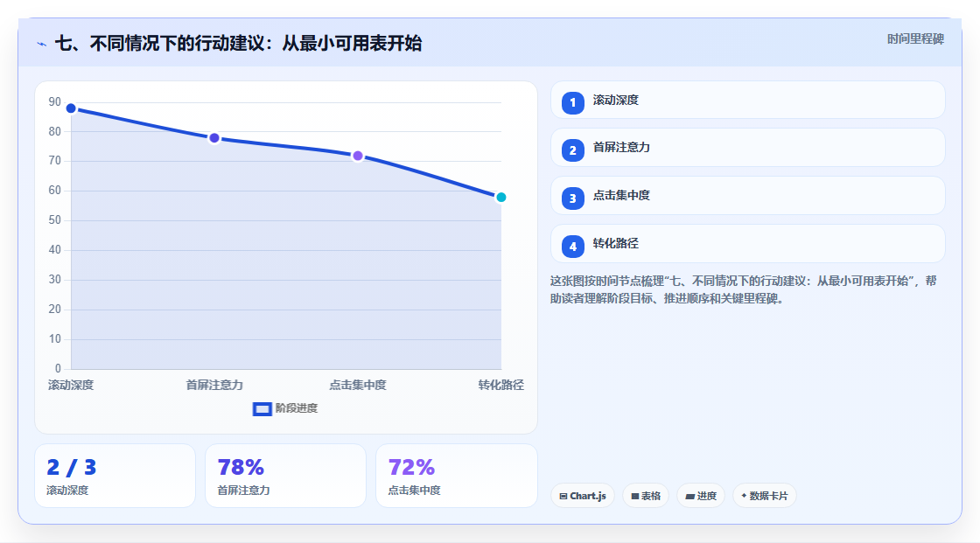Viewport: 980px width, 543px height.
Task: Click the description paragraph starting 这张图按时间节点
Action: pyautogui.click(x=743, y=290)
